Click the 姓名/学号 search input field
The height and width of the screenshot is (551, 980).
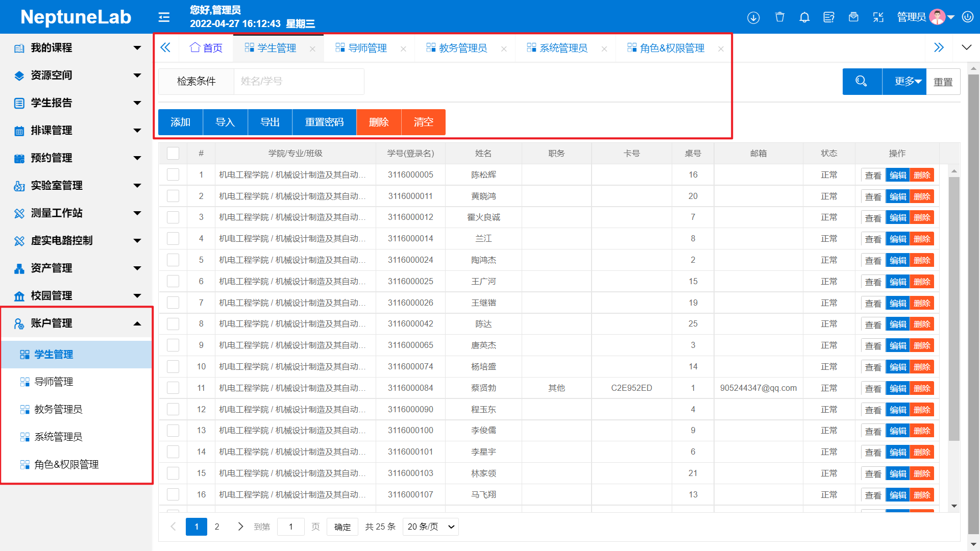pos(299,82)
